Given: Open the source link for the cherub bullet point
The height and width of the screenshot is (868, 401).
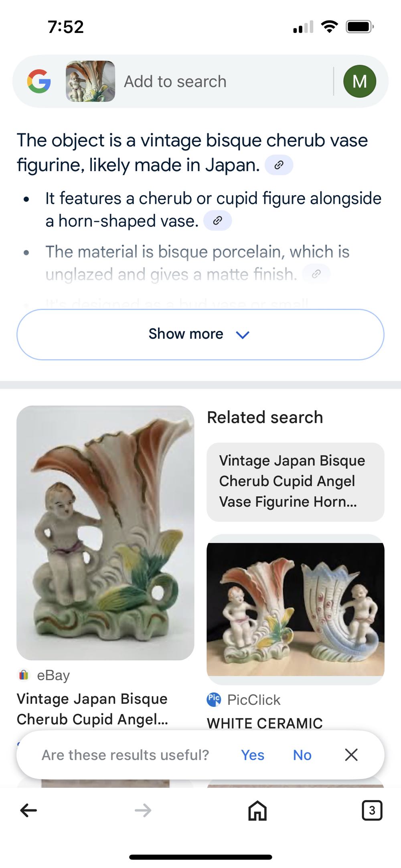Looking at the screenshot, I should (218, 220).
